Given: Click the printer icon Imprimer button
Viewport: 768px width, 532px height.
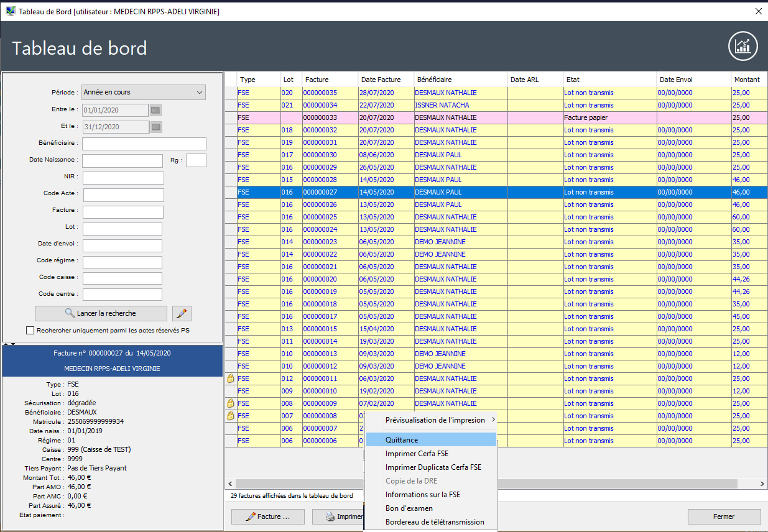Looking at the screenshot, I should 337,516.
